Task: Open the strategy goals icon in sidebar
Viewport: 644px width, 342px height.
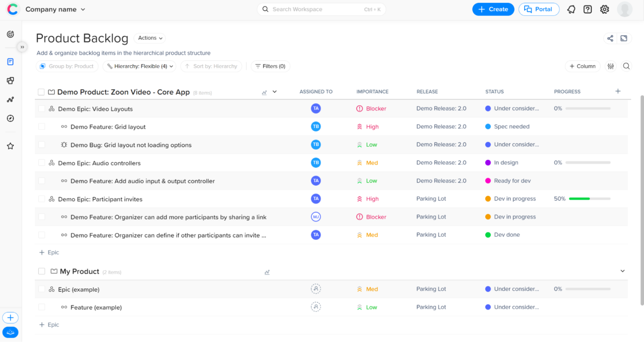Action: tap(10, 34)
